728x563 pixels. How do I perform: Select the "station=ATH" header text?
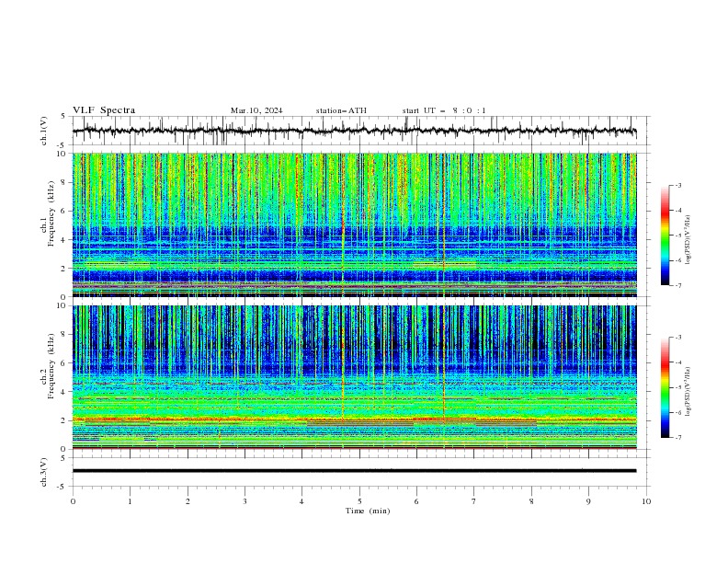point(341,110)
